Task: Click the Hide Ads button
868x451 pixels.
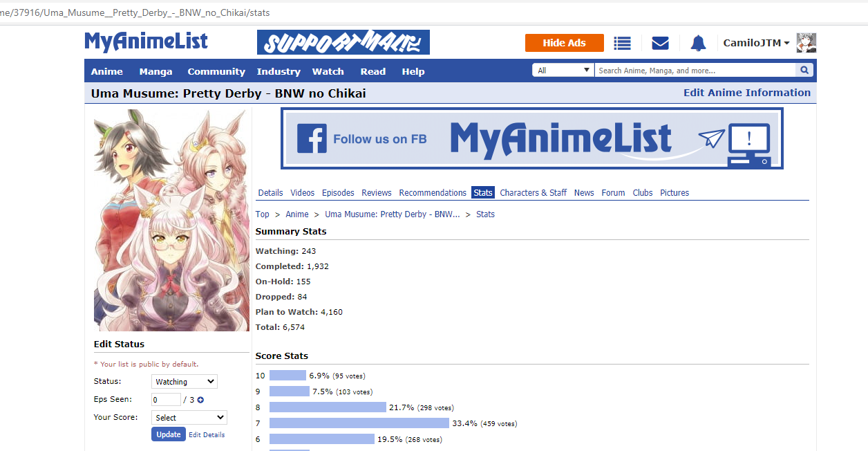Action: [x=564, y=43]
